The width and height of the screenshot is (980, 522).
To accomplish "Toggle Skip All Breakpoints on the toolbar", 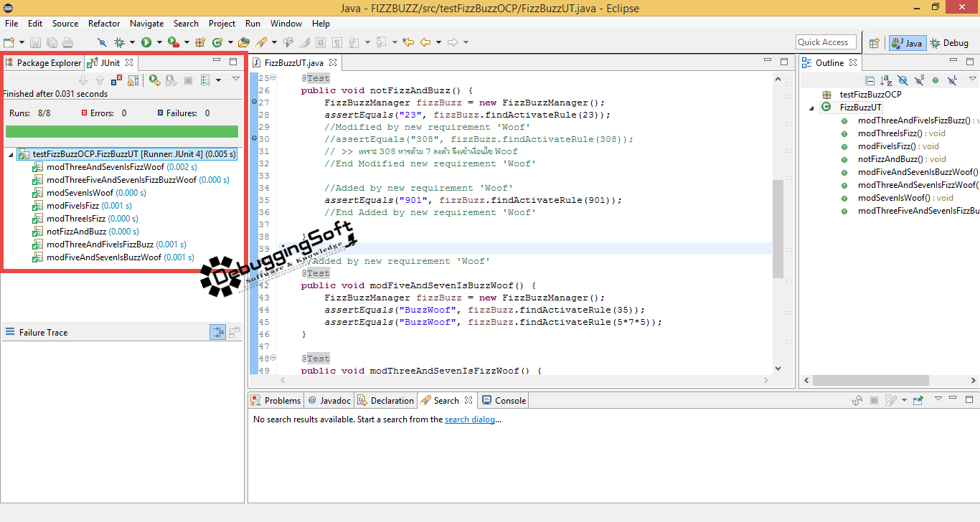I will point(101,42).
